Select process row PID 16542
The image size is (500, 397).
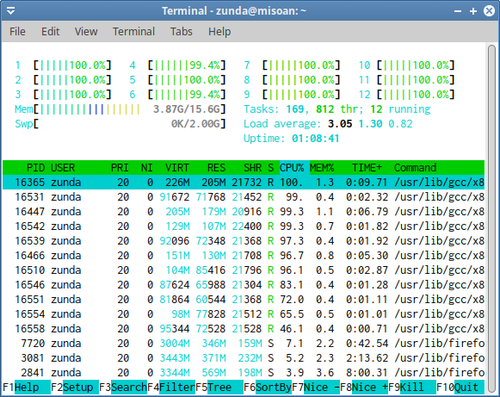point(244,226)
